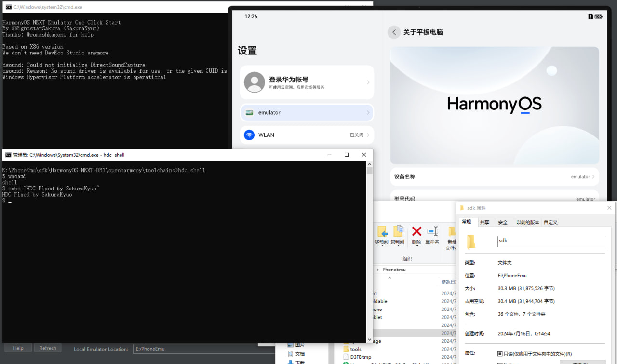Click the sdk folder icon in properties dialog
Viewport: 617px width, 364px height.
point(471,242)
